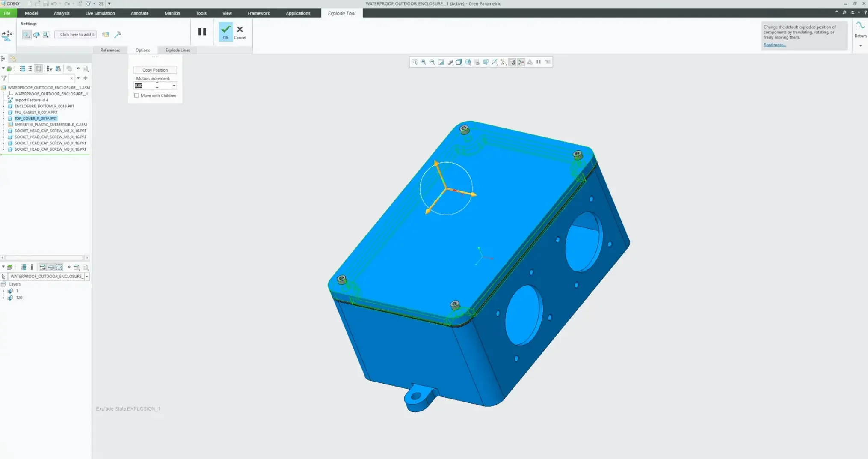This screenshot has height=459, width=868.
Task: Open the Display Style cube icon
Action: pyautogui.click(x=459, y=62)
